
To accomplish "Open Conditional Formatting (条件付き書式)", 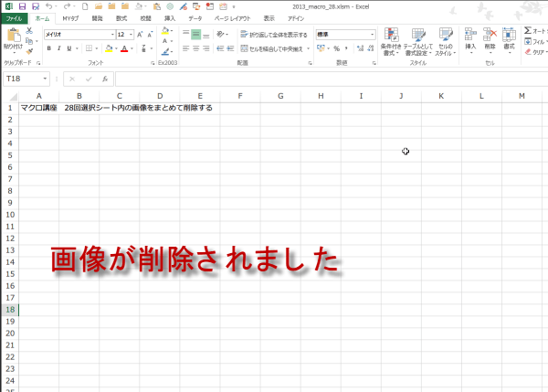I will 391,42.
